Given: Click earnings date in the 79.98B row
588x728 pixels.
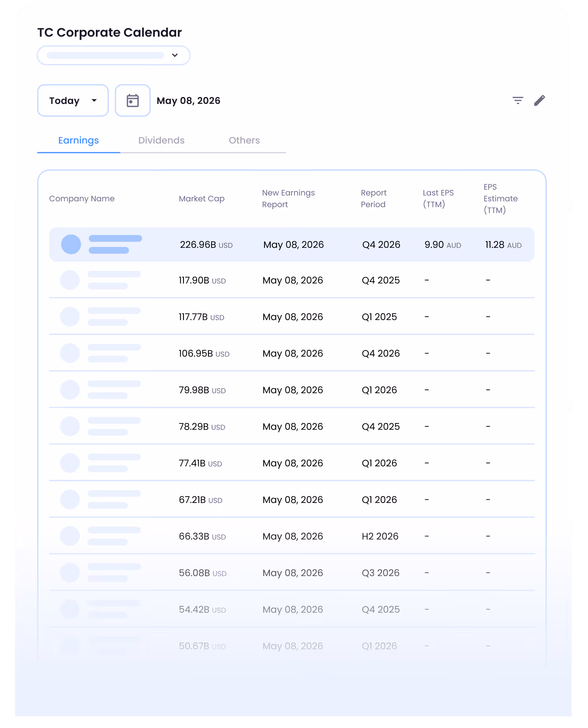Looking at the screenshot, I should pyautogui.click(x=293, y=390).
